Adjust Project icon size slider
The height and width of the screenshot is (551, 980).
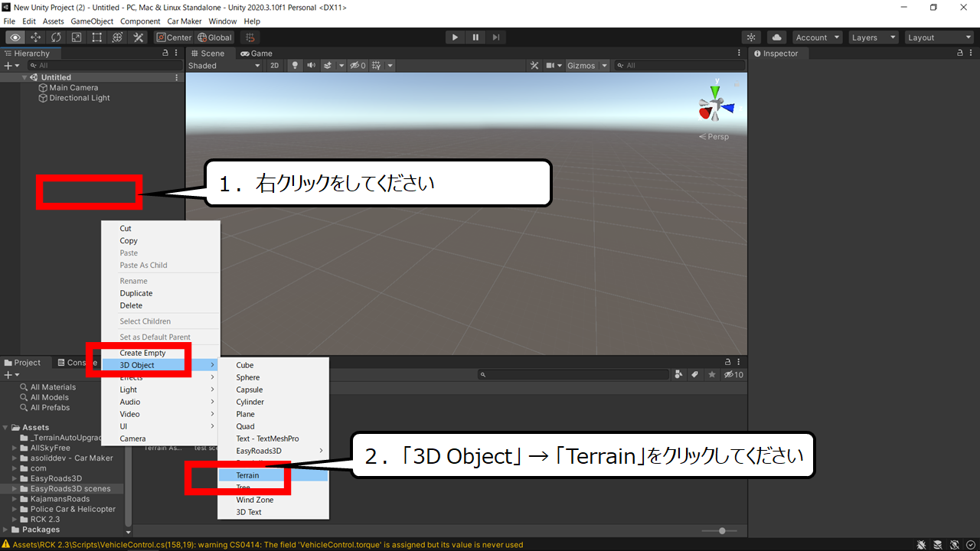tap(721, 530)
